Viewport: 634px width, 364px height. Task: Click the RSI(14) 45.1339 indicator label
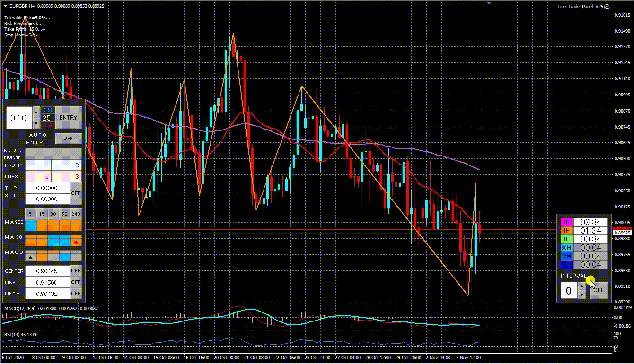point(20,335)
